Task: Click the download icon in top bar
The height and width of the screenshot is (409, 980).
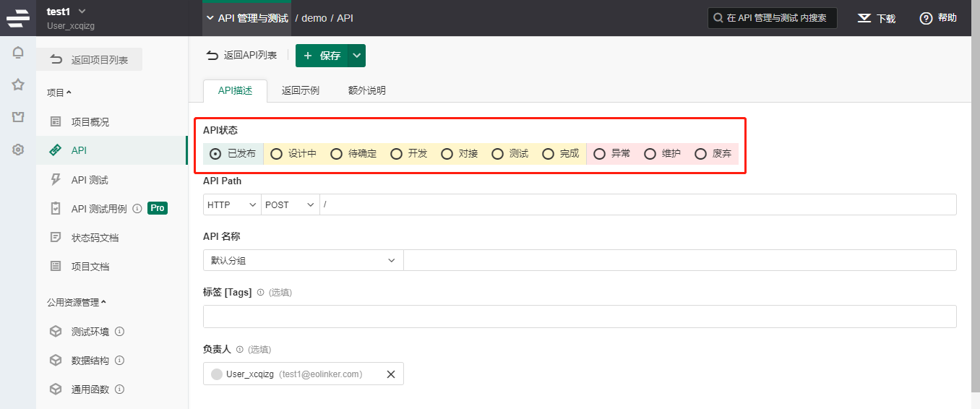Action: pos(864,18)
